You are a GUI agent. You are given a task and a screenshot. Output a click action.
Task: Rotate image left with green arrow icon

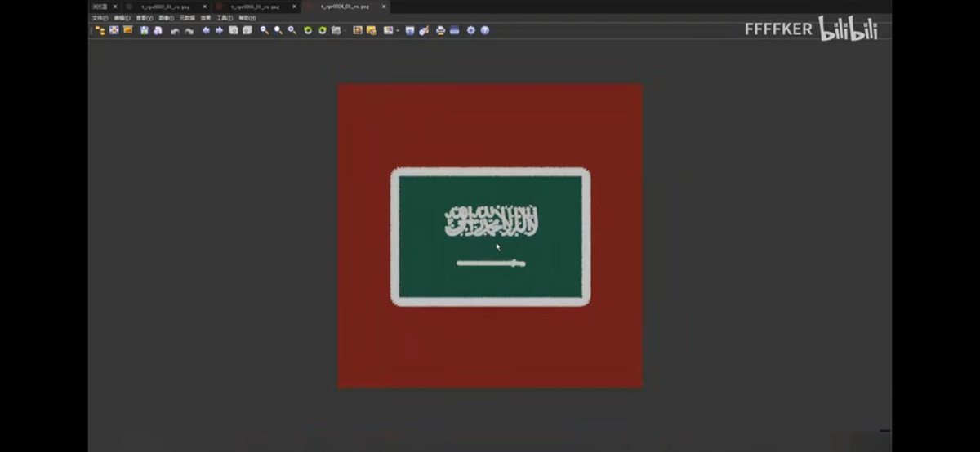tap(308, 30)
